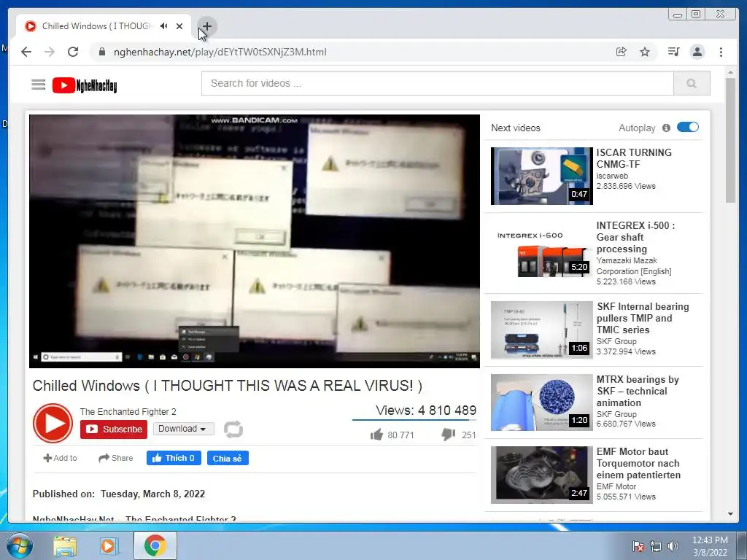View site info via padlock icon
747x560 pixels.
click(x=101, y=52)
